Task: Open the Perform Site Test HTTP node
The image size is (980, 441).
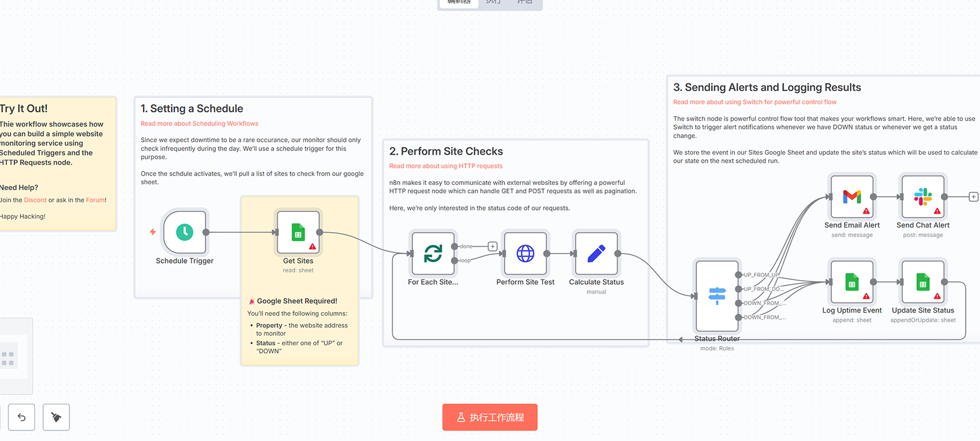Action: [525, 253]
